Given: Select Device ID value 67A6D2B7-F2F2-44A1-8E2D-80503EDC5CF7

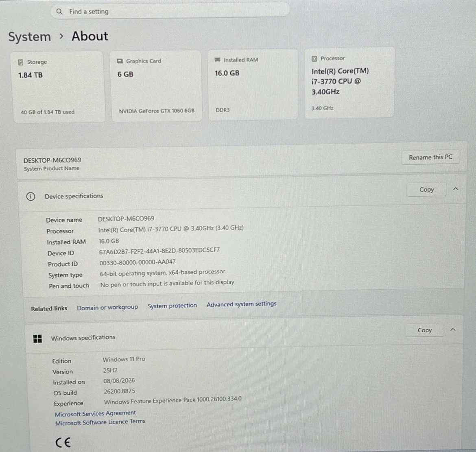Looking at the screenshot, I should [x=159, y=251].
